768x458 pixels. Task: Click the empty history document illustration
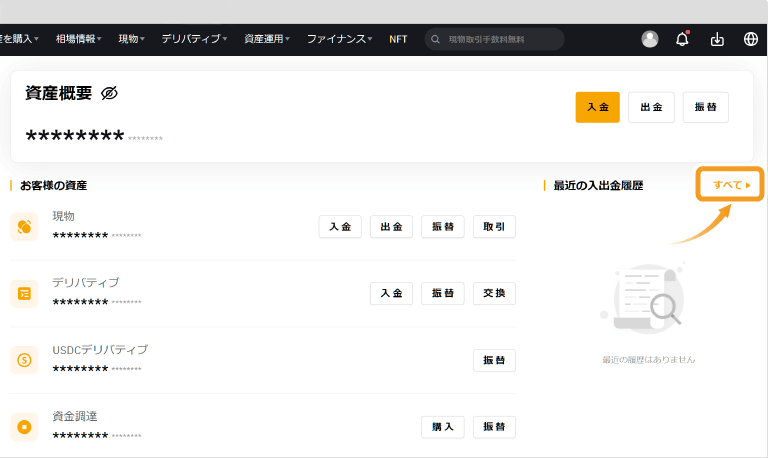pos(645,298)
